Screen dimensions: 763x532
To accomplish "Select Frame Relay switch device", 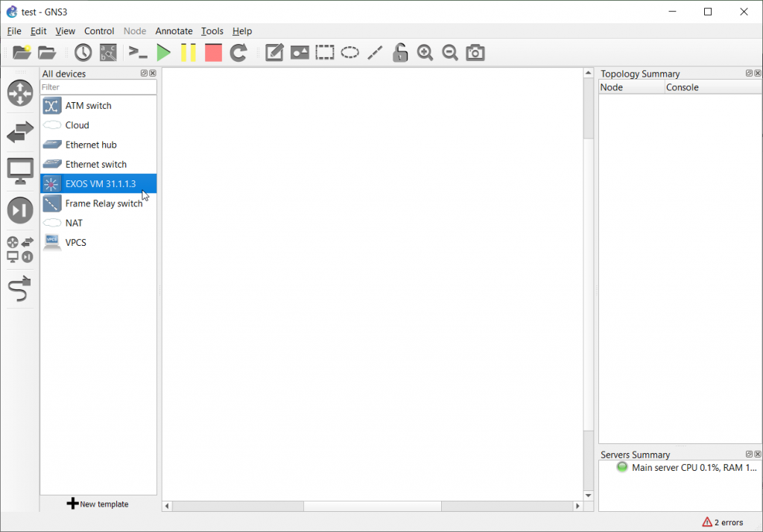I will tap(98, 203).
